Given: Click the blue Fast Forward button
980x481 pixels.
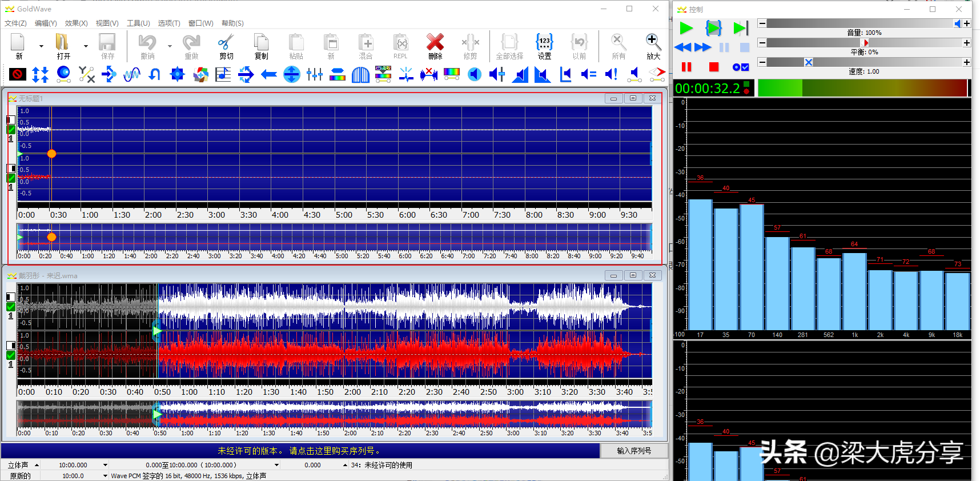Looking at the screenshot, I should (x=703, y=47).
